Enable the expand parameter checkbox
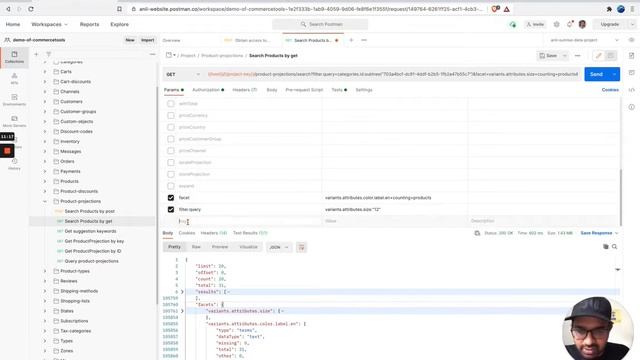The image size is (640, 360). (x=171, y=186)
